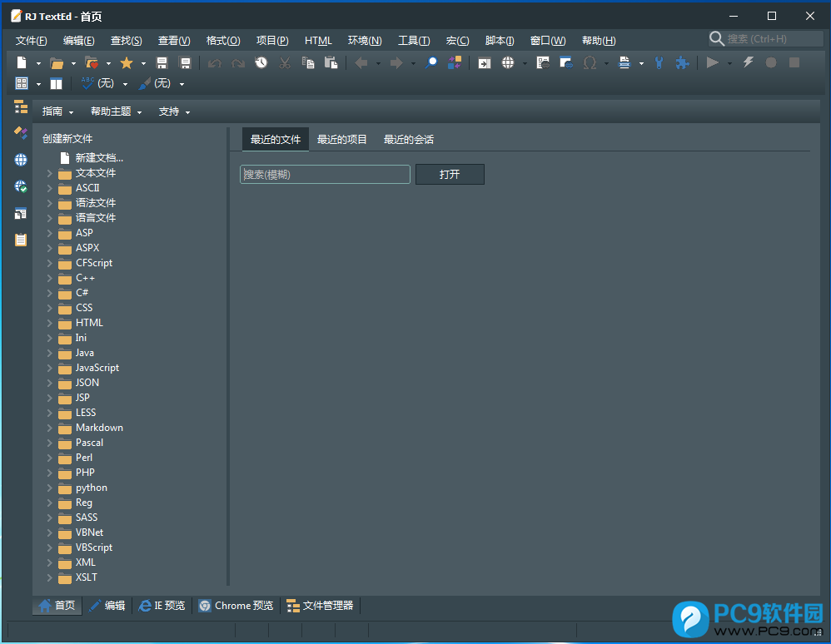Open the 编辑(E) menu
The height and width of the screenshot is (644, 831).
click(x=78, y=41)
